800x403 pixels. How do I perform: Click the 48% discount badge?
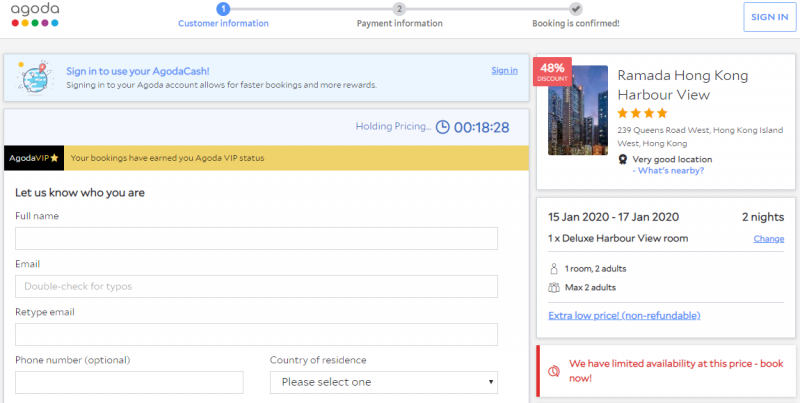[x=552, y=71]
